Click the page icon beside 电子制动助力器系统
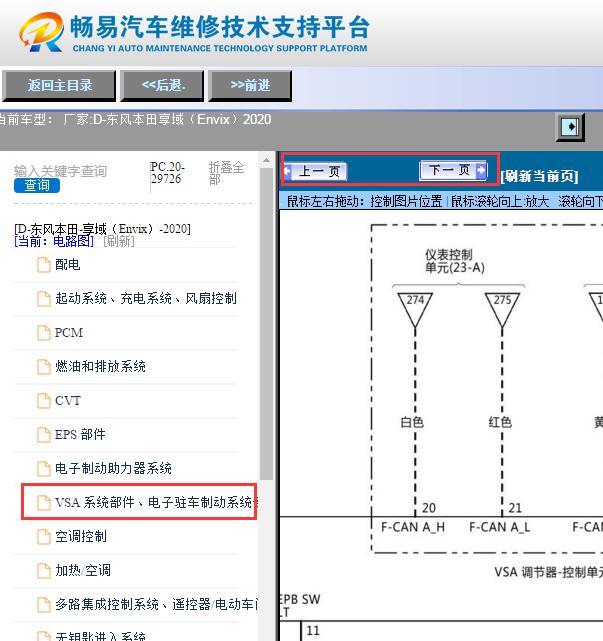 pos(44,468)
